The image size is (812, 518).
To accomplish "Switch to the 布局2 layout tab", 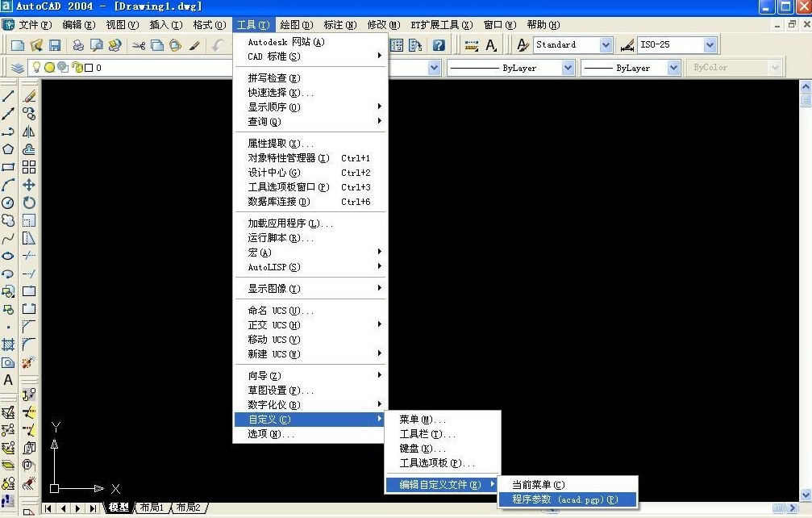I will [189, 508].
